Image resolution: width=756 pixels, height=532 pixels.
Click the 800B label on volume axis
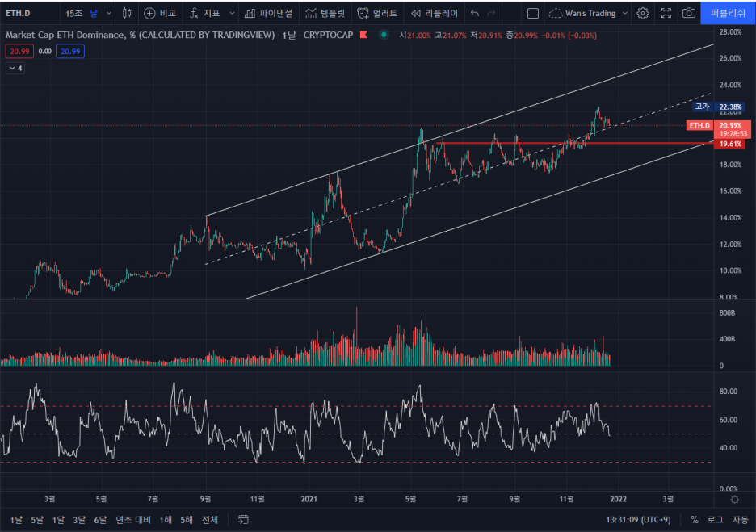pyautogui.click(x=727, y=312)
